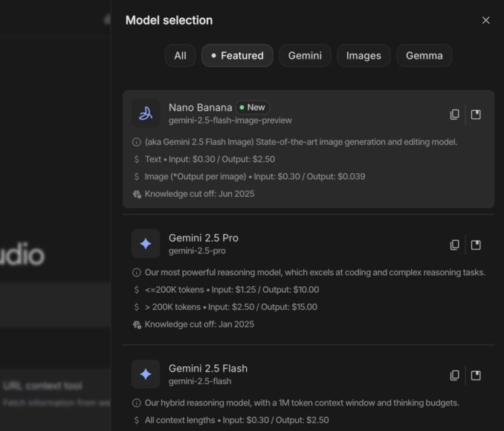The height and width of the screenshot is (431, 504).
Task: Open Gemini 2.5 Flash details icon
Action: [476, 375]
